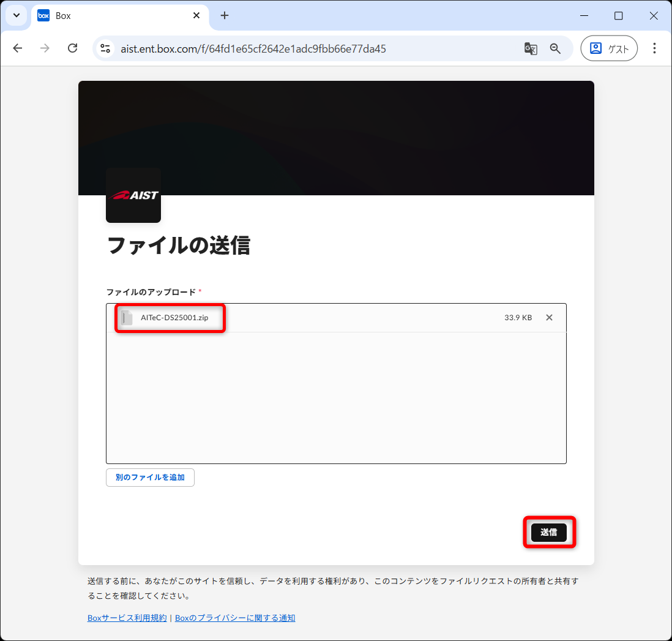Open the Boxサービス利用規約 link
The width and height of the screenshot is (672, 641).
click(x=127, y=618)
